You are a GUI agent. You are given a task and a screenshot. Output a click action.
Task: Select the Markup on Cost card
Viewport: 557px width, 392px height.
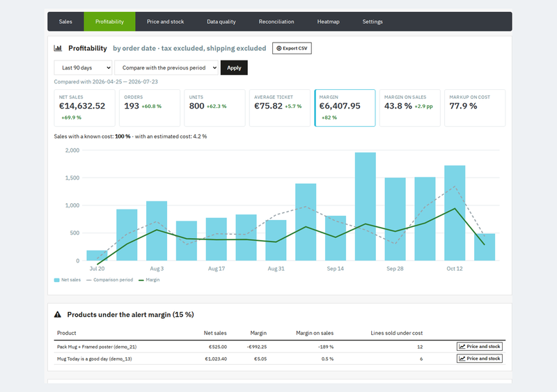click(475, 108)
